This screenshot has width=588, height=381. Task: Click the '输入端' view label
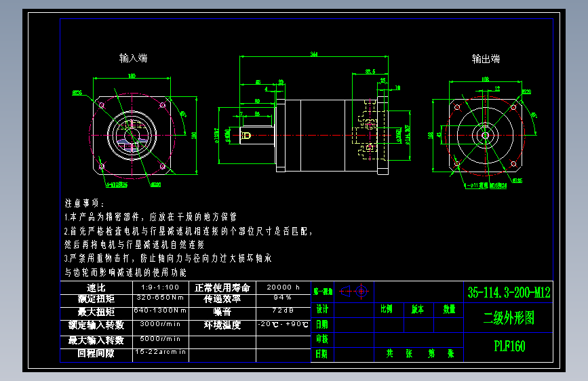click(133, 58)
